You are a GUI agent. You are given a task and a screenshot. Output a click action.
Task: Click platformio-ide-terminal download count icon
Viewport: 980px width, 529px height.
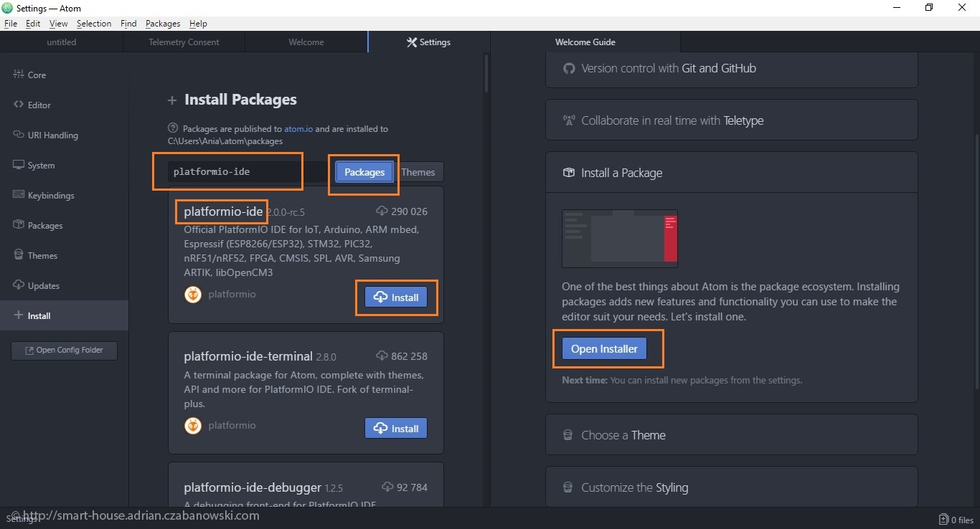point(382,356)
